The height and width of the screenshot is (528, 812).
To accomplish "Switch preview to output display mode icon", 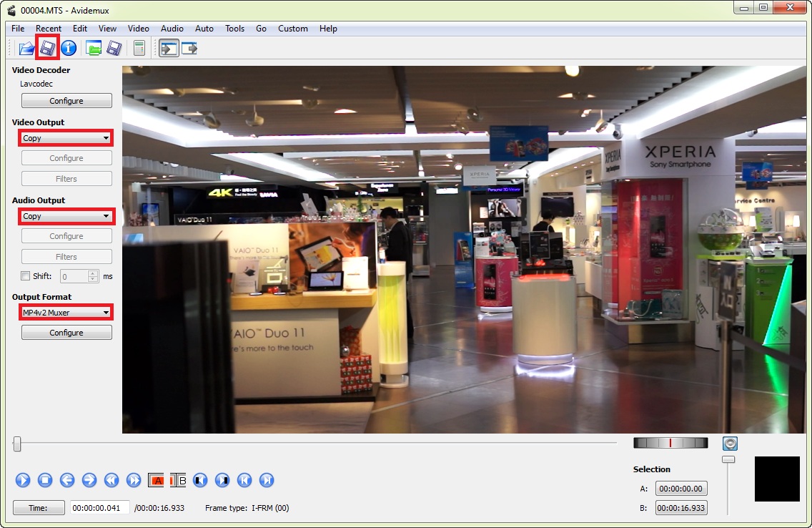I will tap(189, 49).
